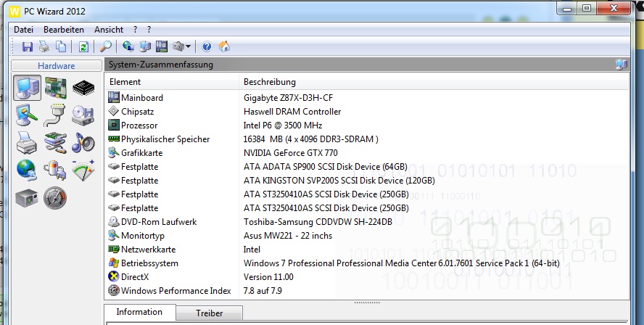Select the Festplatte KINGSTON SVP200S row
The height and width of the screenshot is (325, 644).
pyautogui.click(x=367, y=181)
